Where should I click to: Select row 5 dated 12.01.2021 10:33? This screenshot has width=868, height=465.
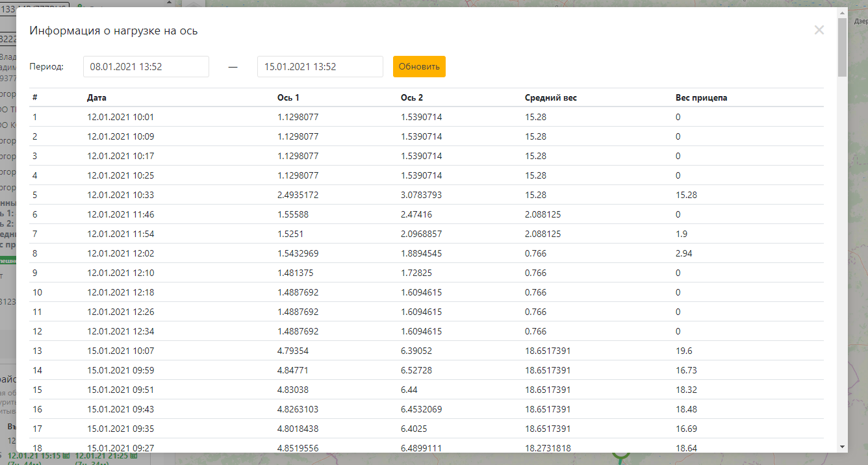427,195
